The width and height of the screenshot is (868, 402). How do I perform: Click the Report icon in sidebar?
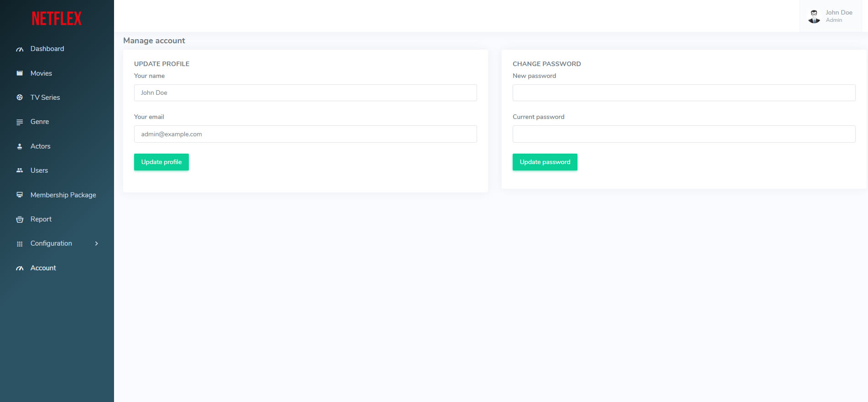[20, 219]
